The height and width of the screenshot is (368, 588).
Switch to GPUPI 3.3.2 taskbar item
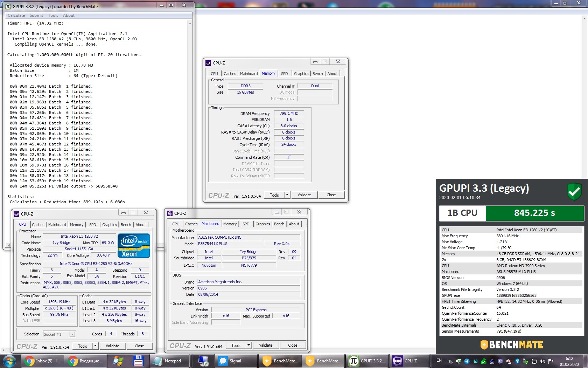click(366, 361)
